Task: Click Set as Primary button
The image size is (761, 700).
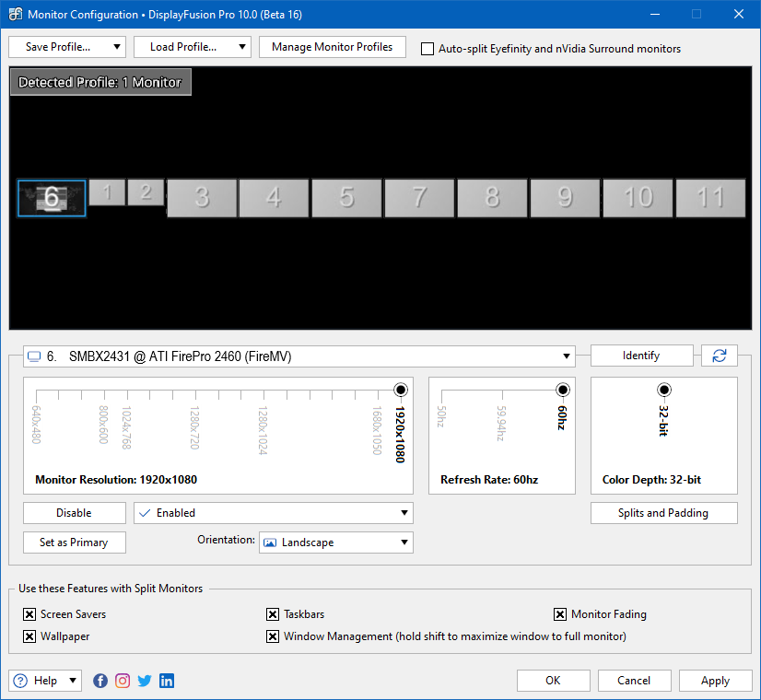Action: 75,542
